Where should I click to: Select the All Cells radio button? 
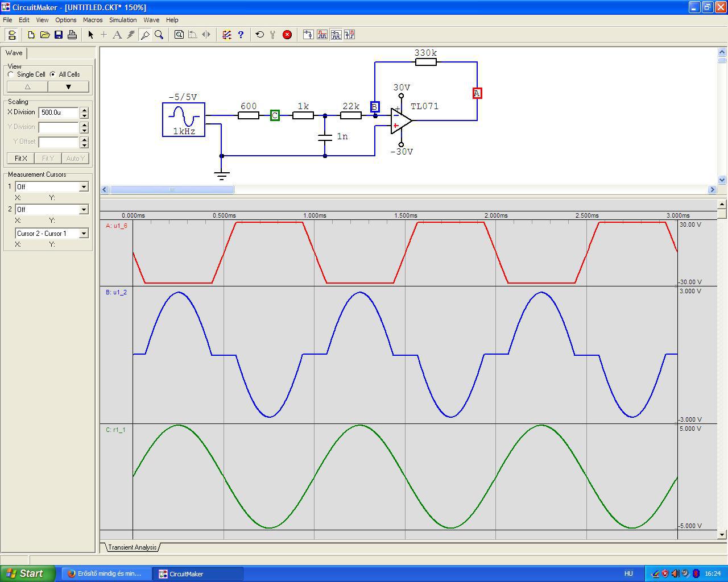(x=53, y=74)
